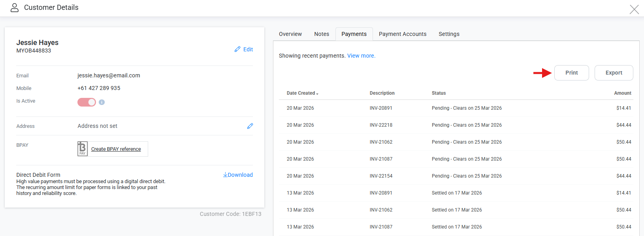
Task: Edit Jessie Hayes customer details
Action: (244, 49)
